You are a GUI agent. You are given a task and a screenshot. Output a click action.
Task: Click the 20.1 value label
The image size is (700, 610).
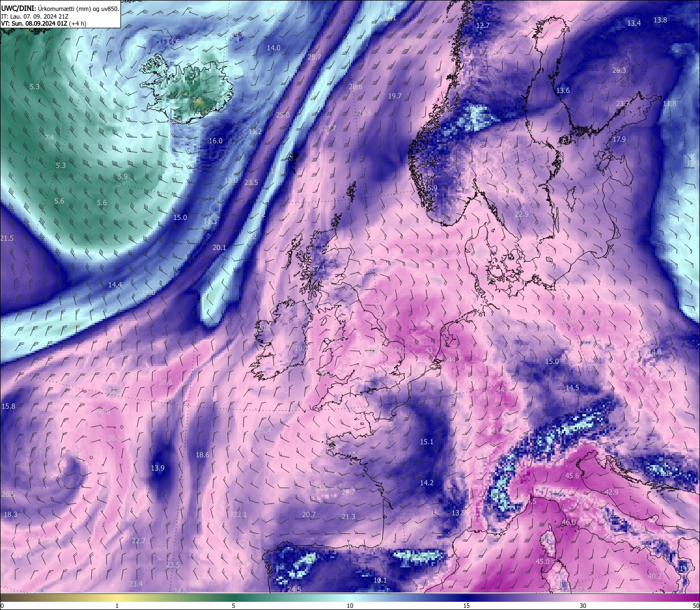tap(219, 248)
